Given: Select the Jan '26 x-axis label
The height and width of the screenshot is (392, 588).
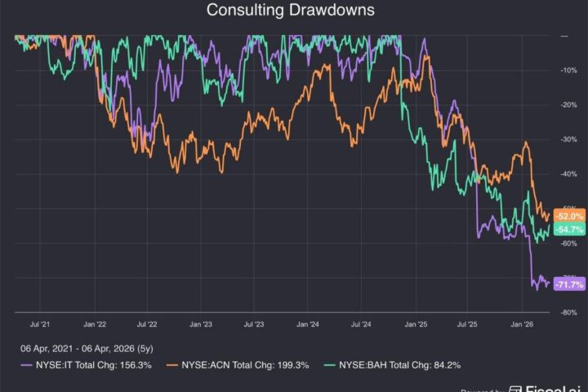Looking at the screenshot, I should [x=522, y=324].
